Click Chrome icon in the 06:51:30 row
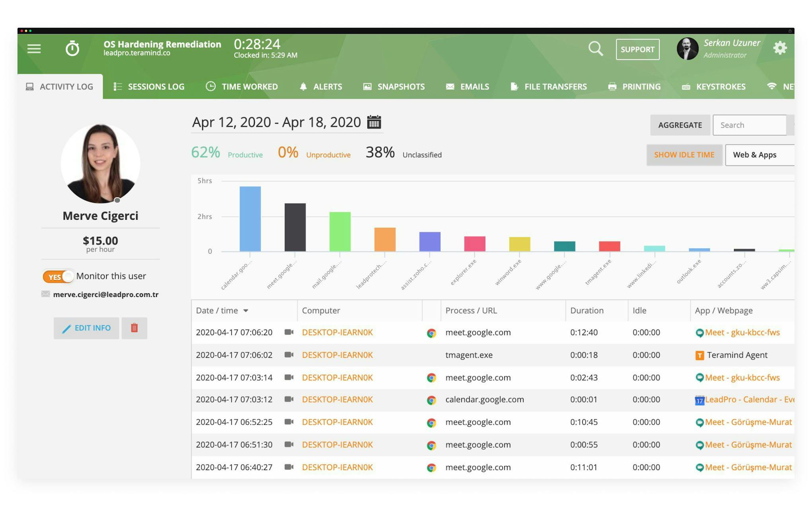812x525 pixels. (x=431, y=445)
